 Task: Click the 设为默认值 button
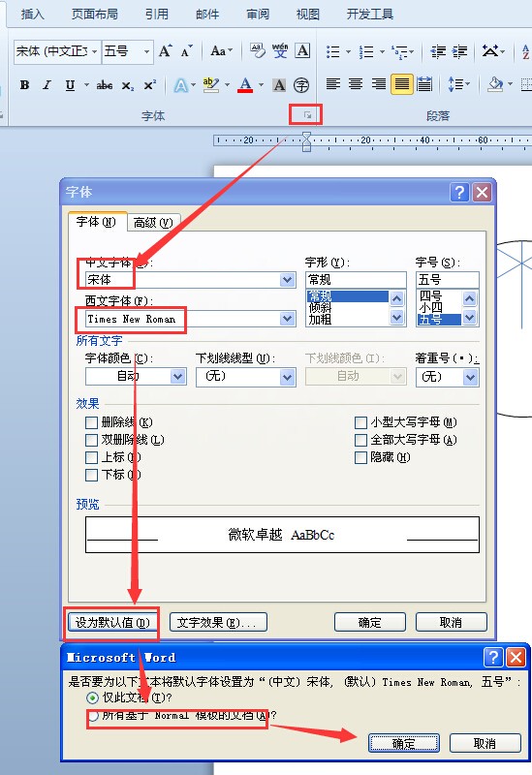[x=112, y=622]
